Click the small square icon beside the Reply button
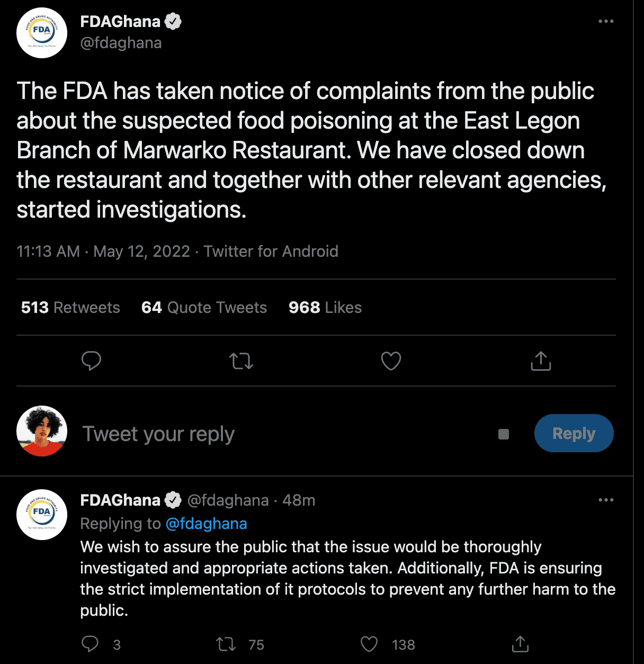 point(504,434)
